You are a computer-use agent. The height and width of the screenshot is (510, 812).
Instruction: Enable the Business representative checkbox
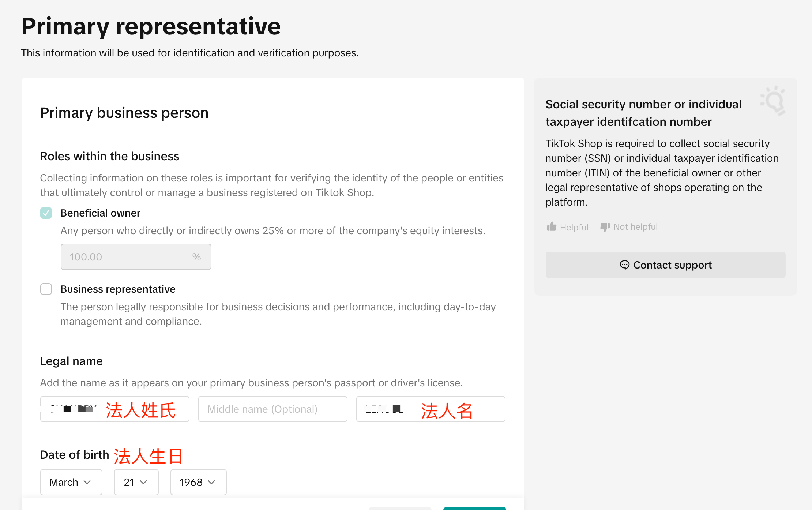pyautogui.click(x=46, y=289)
